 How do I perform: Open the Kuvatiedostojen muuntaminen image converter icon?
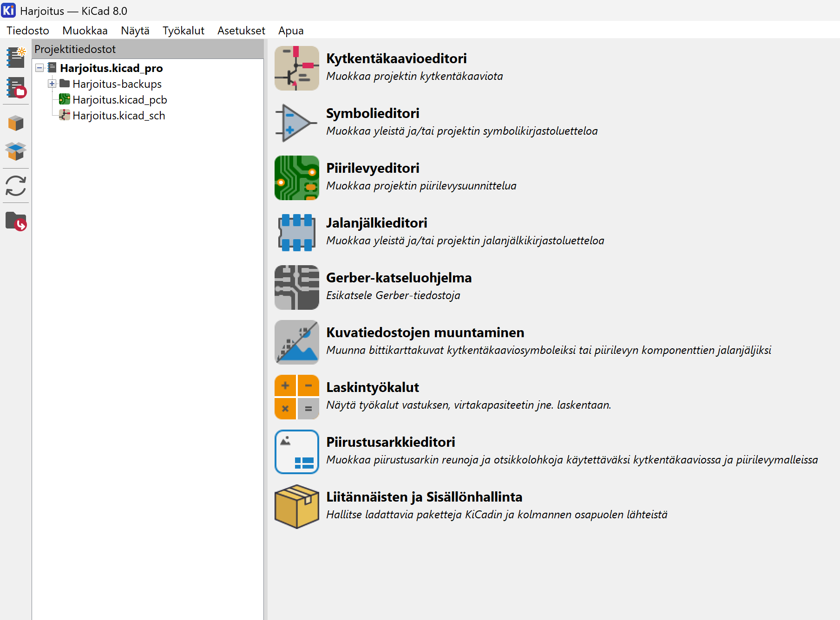(297, 342)
